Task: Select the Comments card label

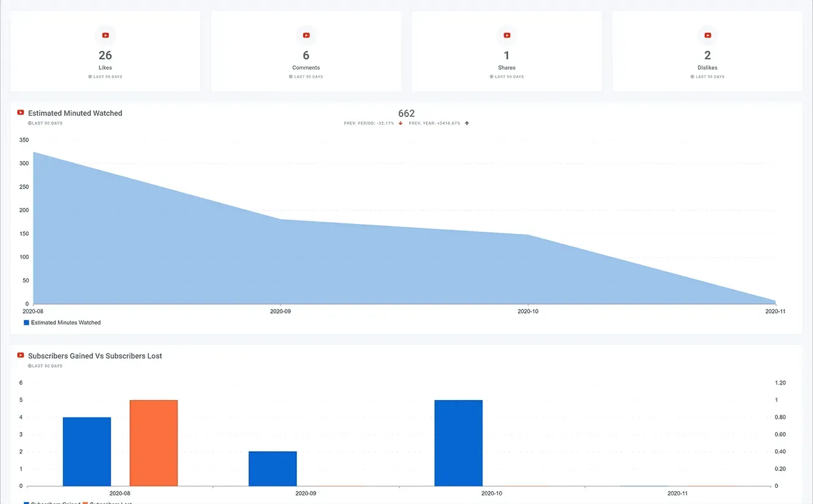Action: [x=306, y=68]
